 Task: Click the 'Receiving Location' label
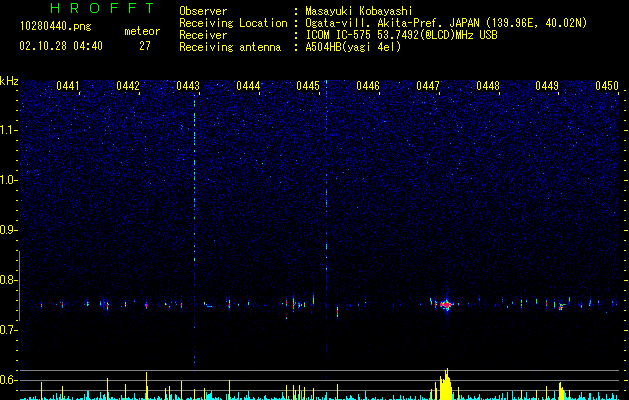[233, 23]
